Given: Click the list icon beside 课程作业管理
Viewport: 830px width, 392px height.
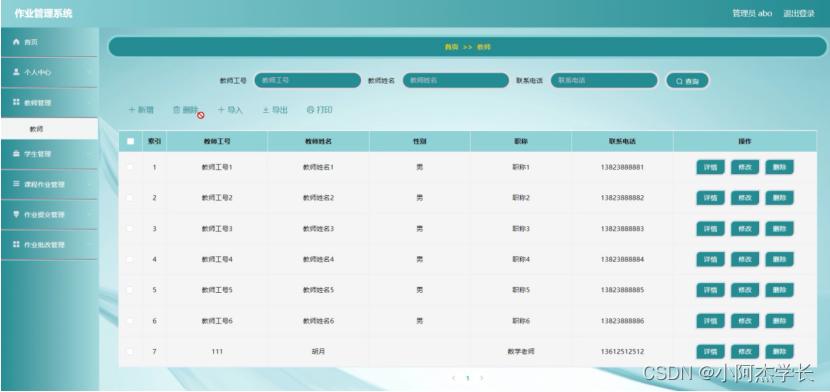Looking at the screenshot, I should pyautogui.click(x=16, y=184).
